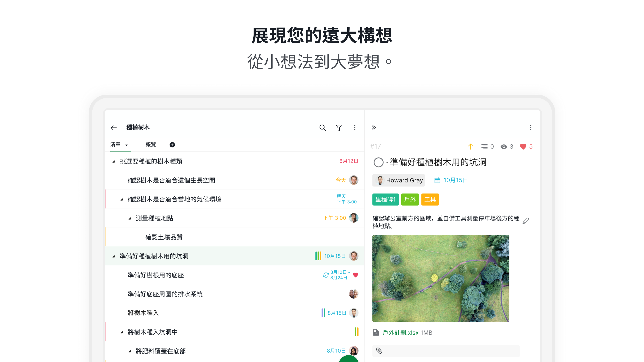This screenshot has height=362, width=644.
Task: Open the 清單 view dropdown arrow
Action: 126,145
